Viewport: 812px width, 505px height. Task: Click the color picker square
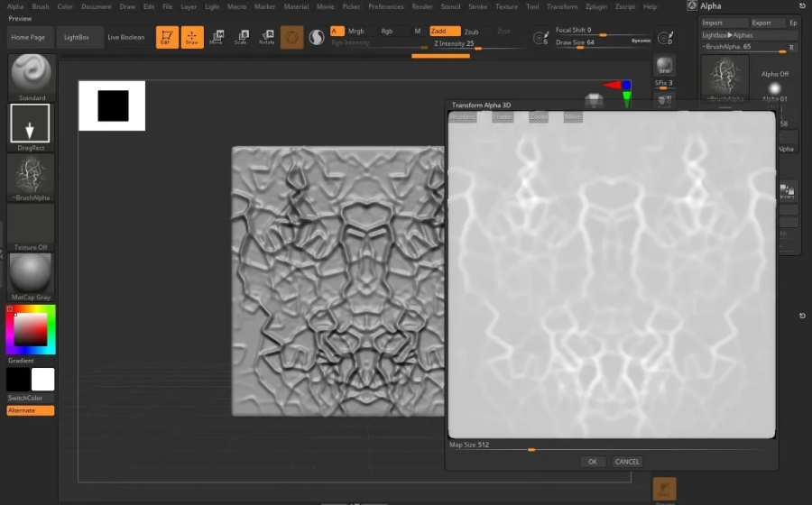tap(31, 329)
